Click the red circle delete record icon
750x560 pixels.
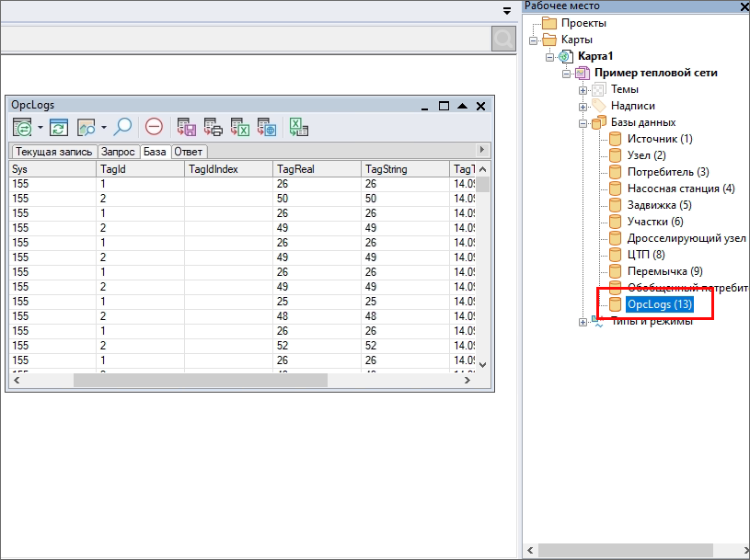click(x=154, y=128)
